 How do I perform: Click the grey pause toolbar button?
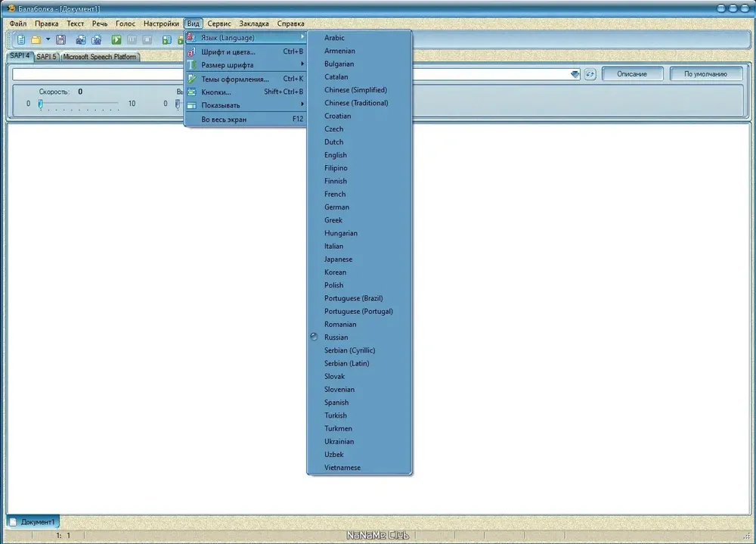click(x=132, y=39)
